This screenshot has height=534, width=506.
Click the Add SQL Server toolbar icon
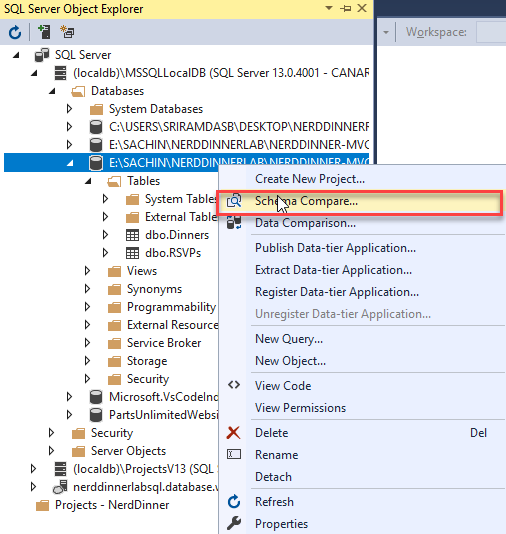[x=44, y=32]
